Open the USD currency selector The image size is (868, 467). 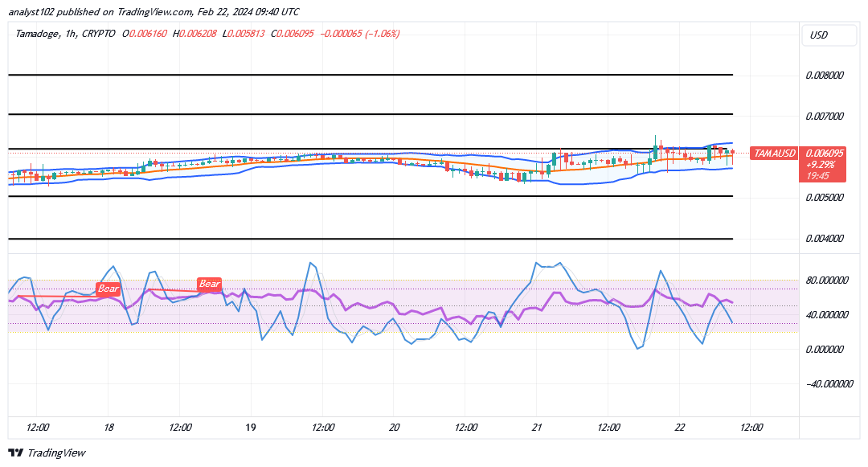point(819,35)
